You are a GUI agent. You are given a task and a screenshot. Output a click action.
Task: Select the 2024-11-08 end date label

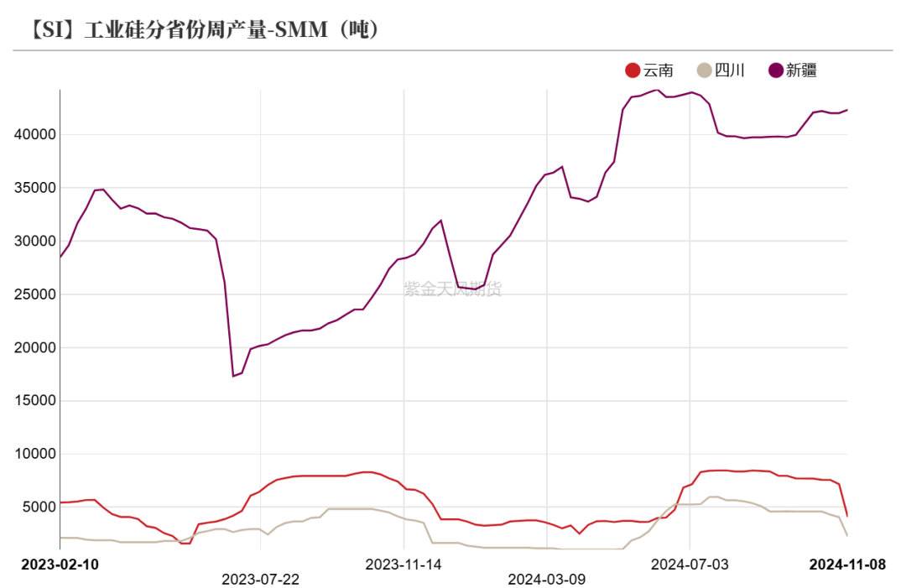846,565
